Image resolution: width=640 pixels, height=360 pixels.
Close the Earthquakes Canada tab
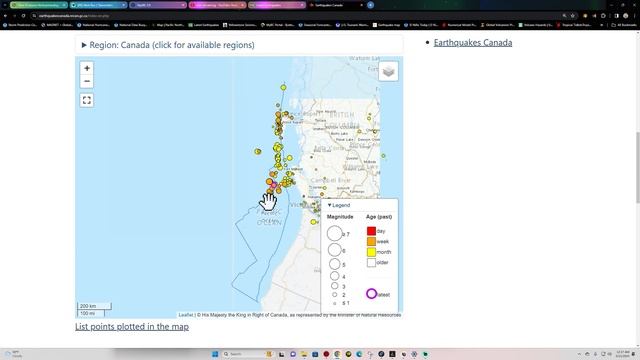click(x=361, y=5)
